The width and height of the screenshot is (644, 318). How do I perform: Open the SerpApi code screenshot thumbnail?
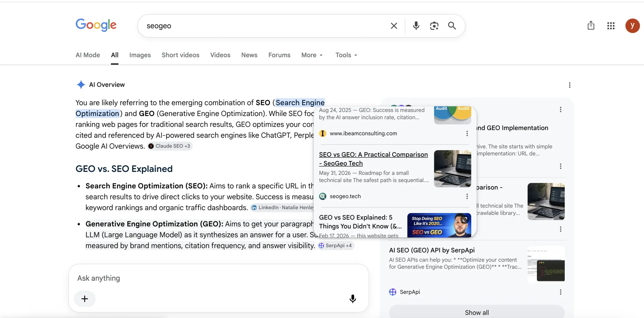pos(546,264)
